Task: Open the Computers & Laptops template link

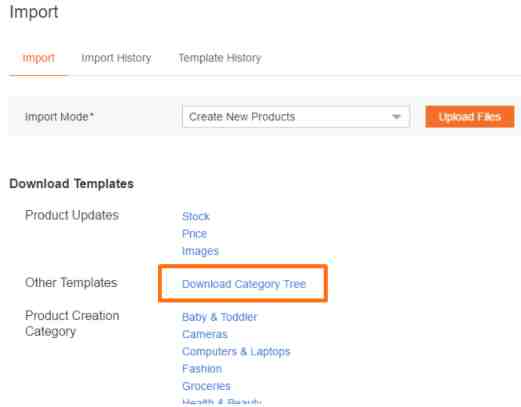Action: coord(236,351)
